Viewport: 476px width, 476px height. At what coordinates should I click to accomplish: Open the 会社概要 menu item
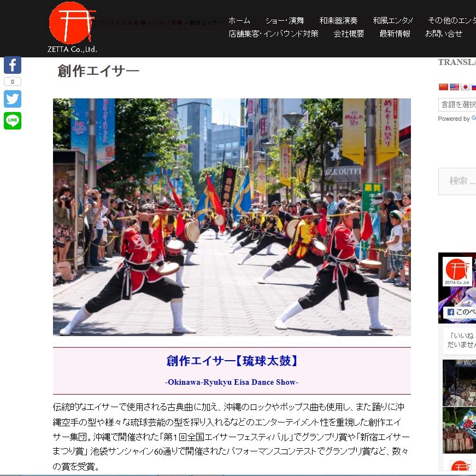click(x=349, y=34)
